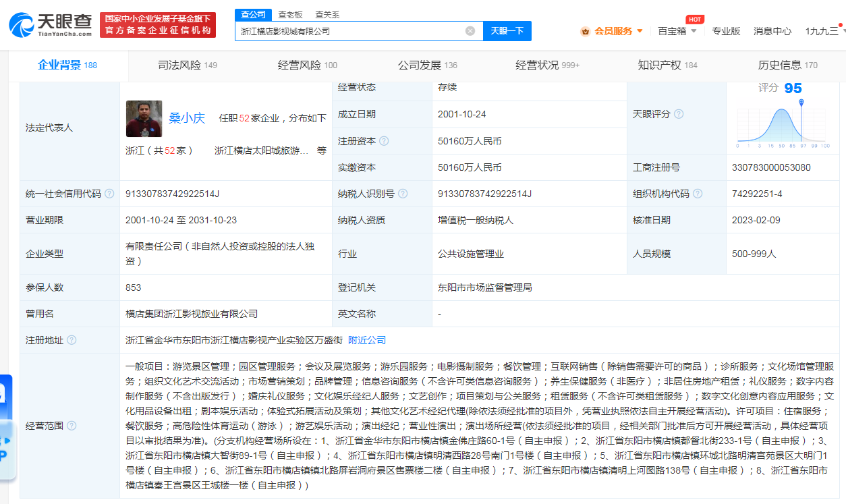Screen dimensions: 846x504
Task: Click registration authority 东阳市市场监督管理局
Action: [x=485, y=287]
